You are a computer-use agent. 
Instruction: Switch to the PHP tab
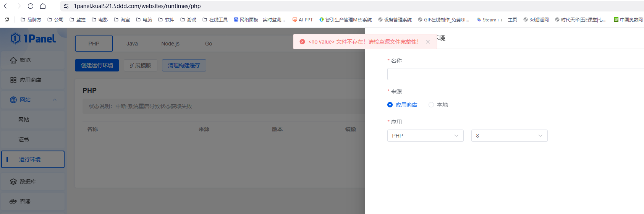pyautogui.click(x=94, y=44)
